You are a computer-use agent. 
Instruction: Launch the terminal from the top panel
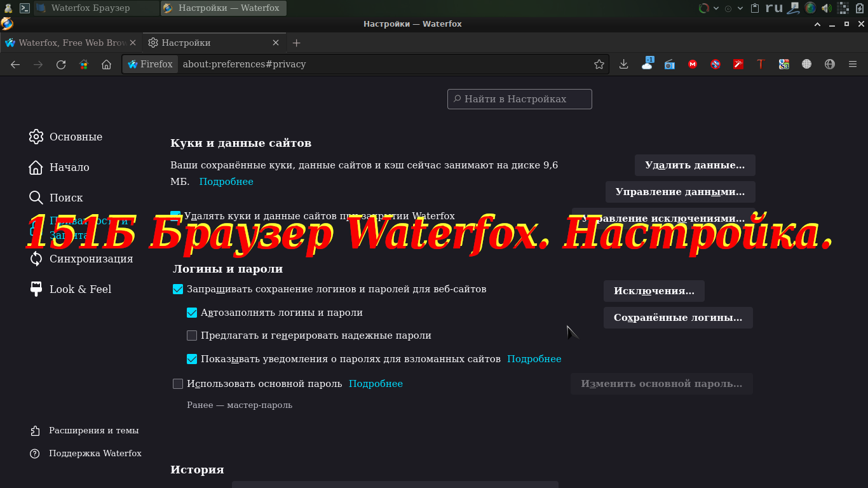[24, 8]
